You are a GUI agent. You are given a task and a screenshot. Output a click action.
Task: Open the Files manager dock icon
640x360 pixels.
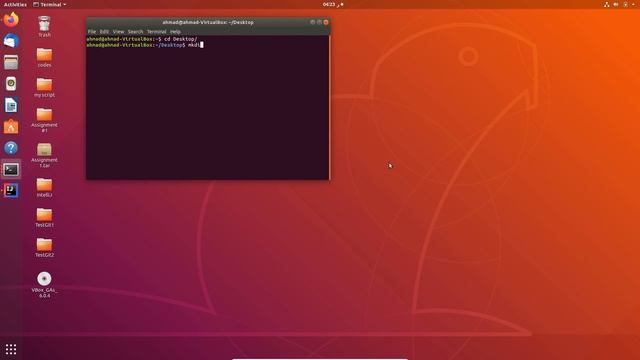click(11, 62)
